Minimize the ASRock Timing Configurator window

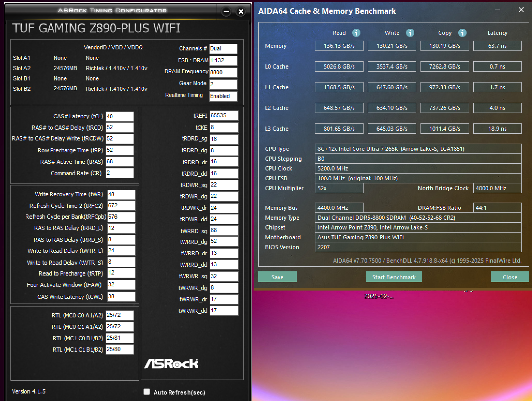click(226, 12)
